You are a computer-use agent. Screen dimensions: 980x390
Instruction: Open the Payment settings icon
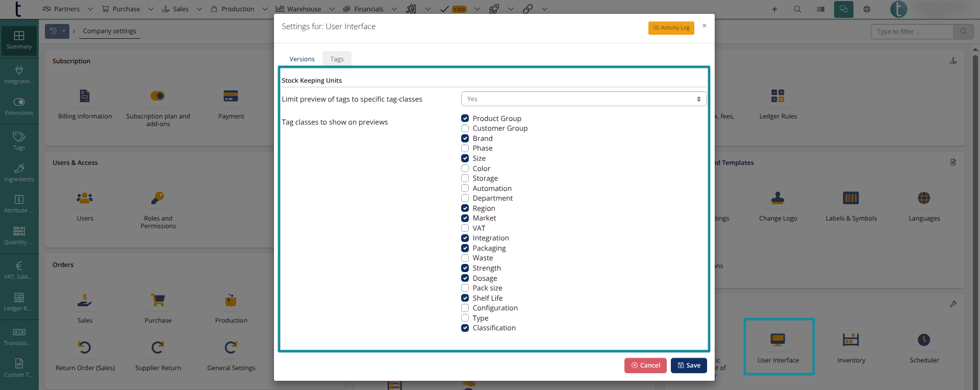tap(231, 96)
